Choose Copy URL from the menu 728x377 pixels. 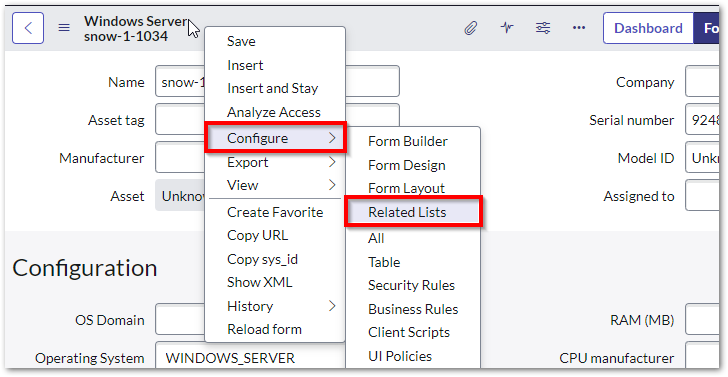275,235
